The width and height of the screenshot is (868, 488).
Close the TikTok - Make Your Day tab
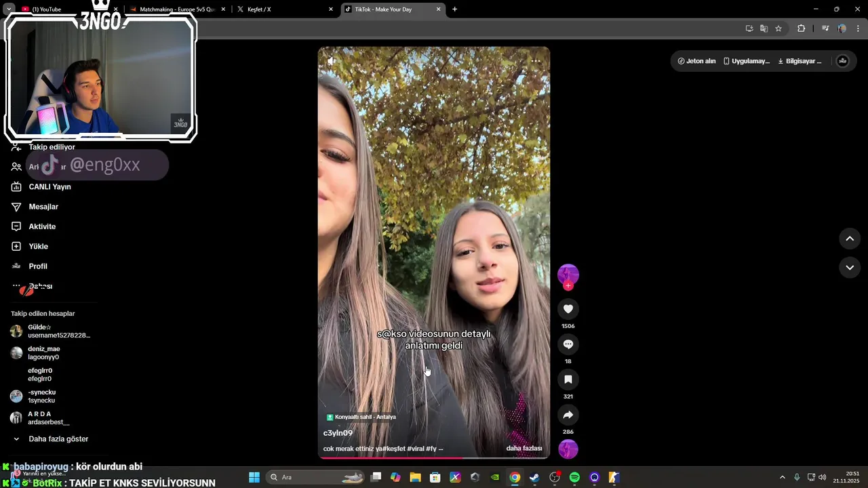click(x=438, y=9)
